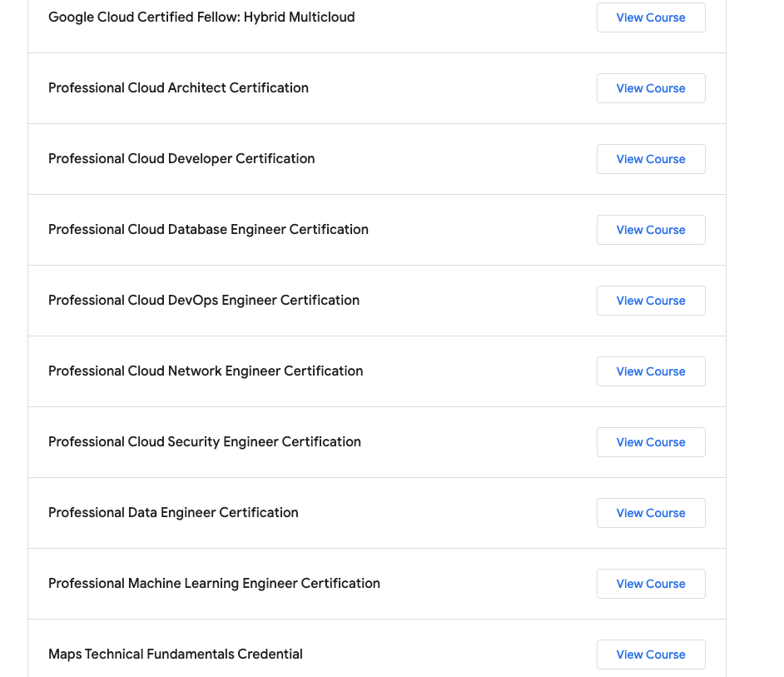Viewport: 784px width, 677px height.
Task: Click View Course for Google Cloud Certified Fellow
Action: click(x=651, y=17)
